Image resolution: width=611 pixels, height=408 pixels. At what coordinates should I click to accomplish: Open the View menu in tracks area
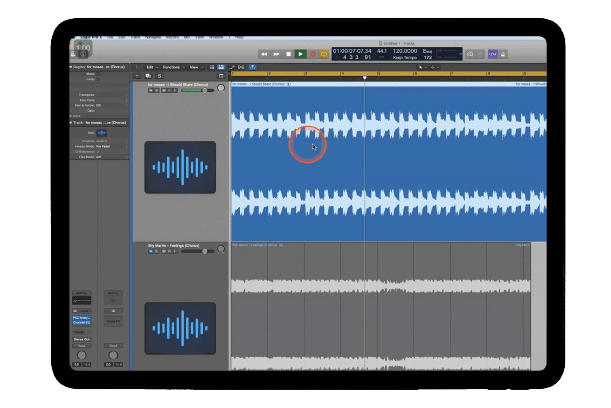[x=192, y=67]
